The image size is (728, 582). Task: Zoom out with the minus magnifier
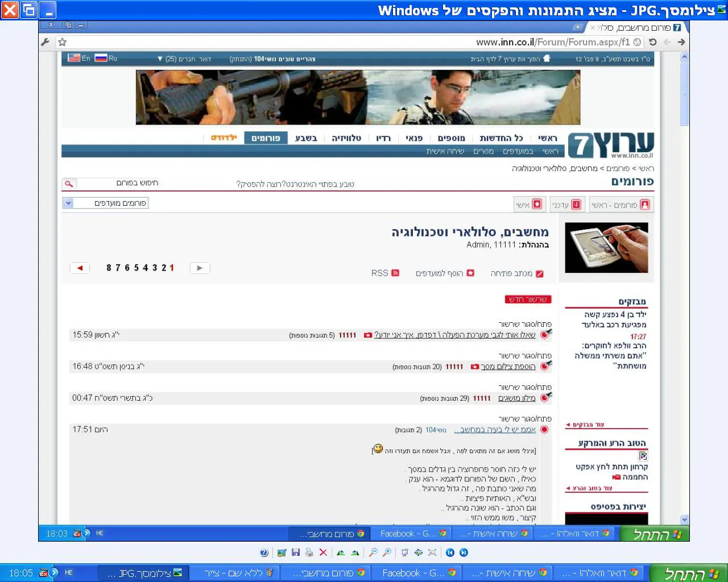pyautogui.click(x=373, y=552)
